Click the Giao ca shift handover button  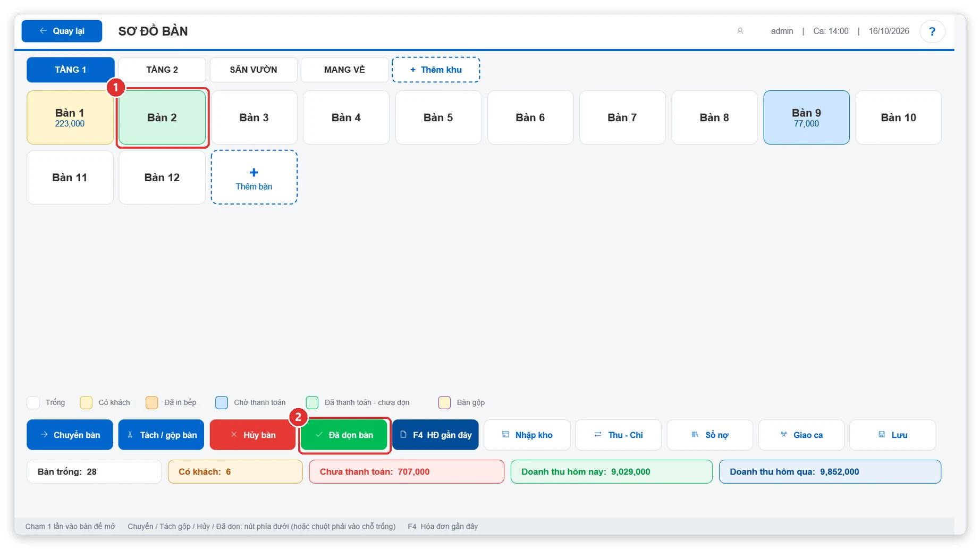(x=801, y=435)
